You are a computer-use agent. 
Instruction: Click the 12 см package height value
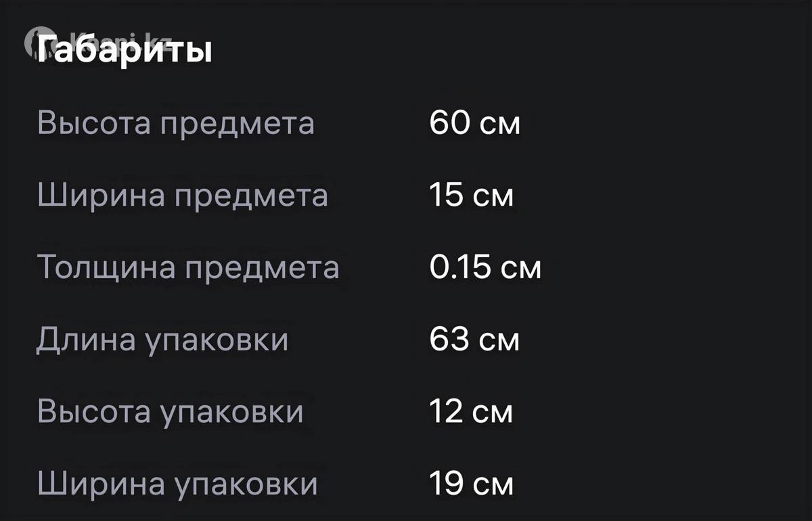(x=471, y=412)
